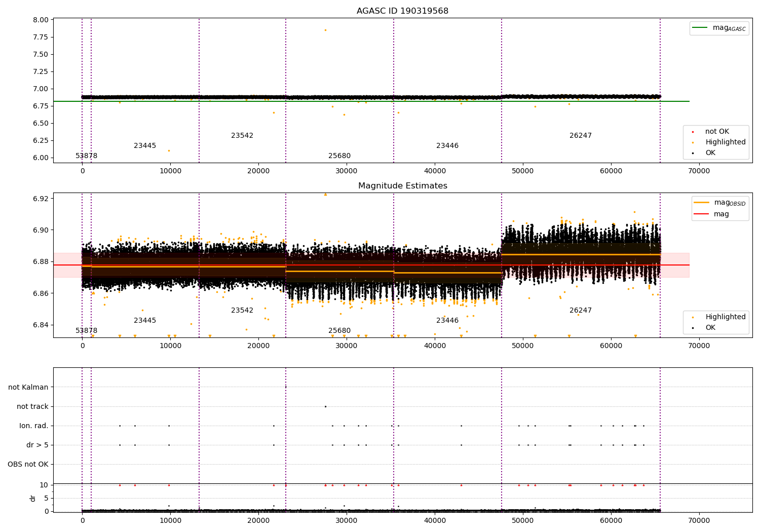
Task: Click OBSID label 53878 in top plot
Action: tap(87, 156)
